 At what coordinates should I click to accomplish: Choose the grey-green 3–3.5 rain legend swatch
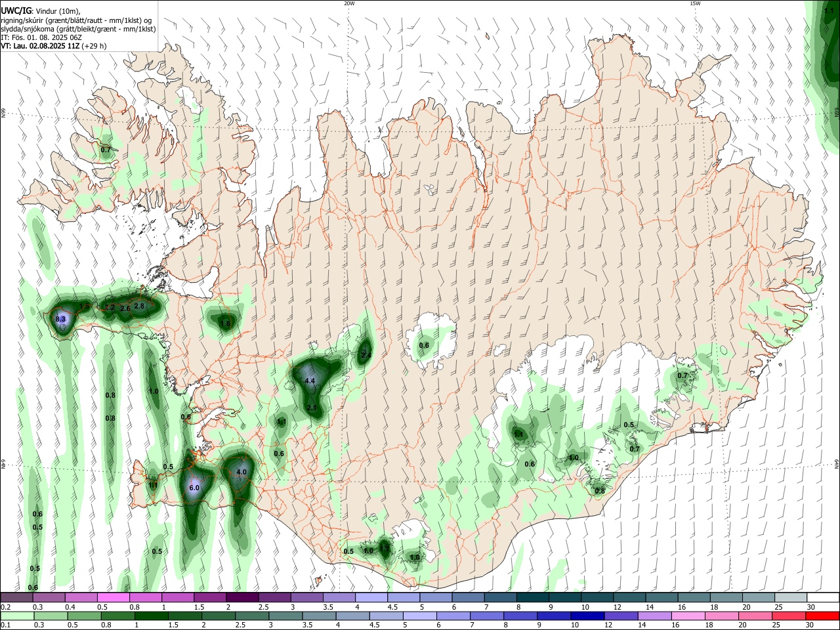[285, 616]
